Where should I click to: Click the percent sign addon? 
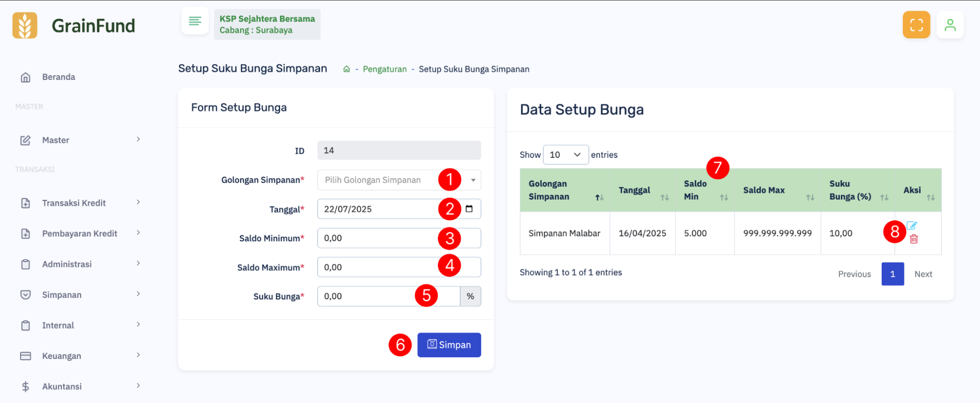(471, 296)
